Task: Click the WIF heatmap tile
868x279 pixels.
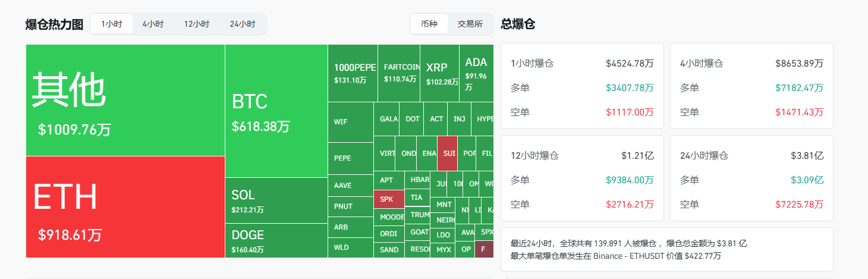Action: 350,122
